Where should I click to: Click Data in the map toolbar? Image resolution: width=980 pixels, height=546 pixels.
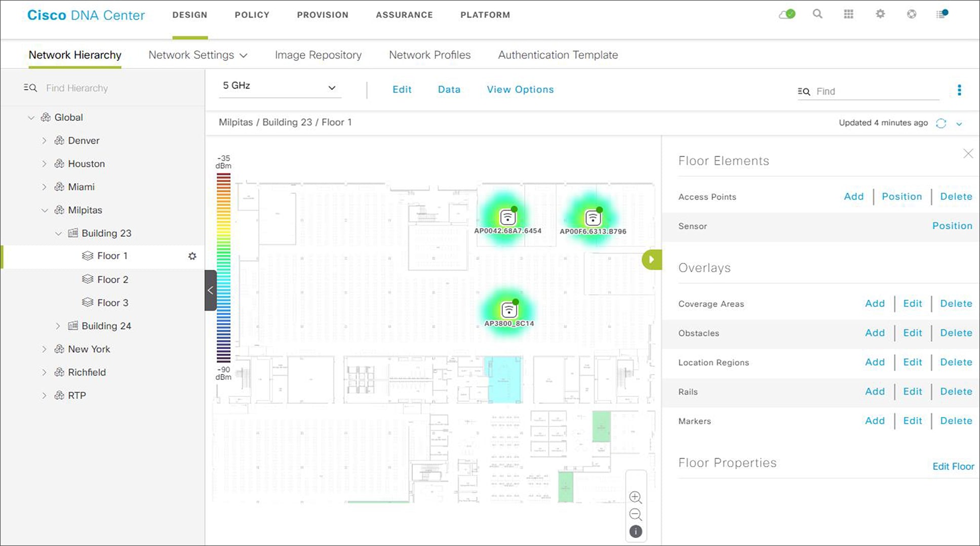[449, 90]
